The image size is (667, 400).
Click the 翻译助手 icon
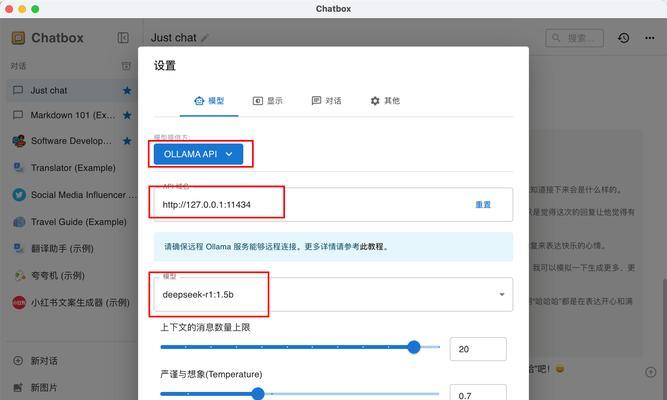pyautogui.click(x=19, y=248)
